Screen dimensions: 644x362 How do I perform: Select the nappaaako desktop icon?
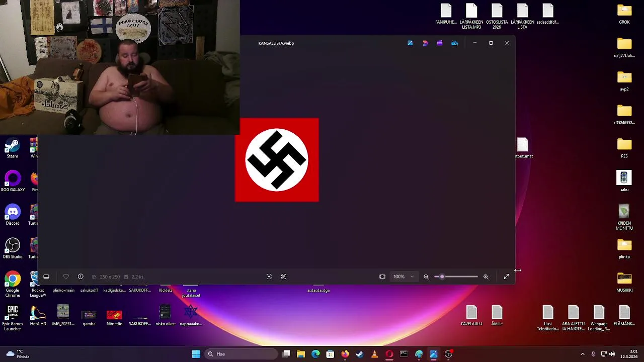coord(191,316)
